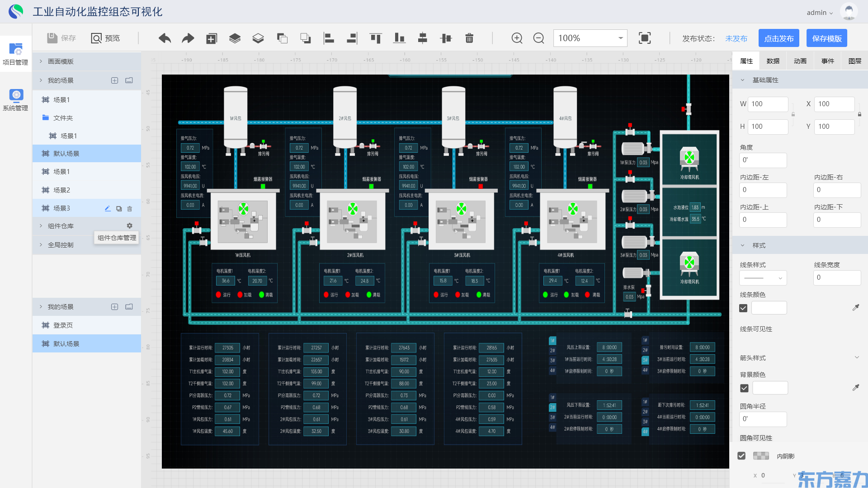The image size is (868, 488).
Task: Switch to the 数据 tab
Action: [773, 61]
